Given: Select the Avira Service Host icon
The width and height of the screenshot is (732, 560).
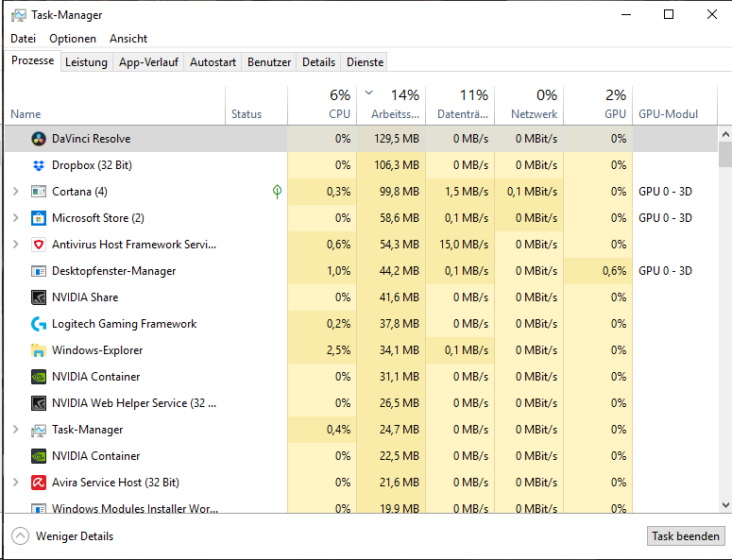Looking at the screenshot, I should 39,483.
